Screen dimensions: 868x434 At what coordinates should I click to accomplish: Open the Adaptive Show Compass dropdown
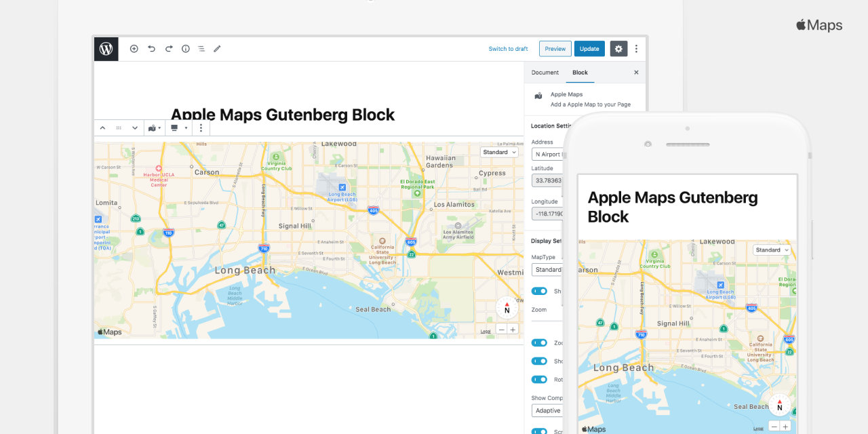[547, 410]
